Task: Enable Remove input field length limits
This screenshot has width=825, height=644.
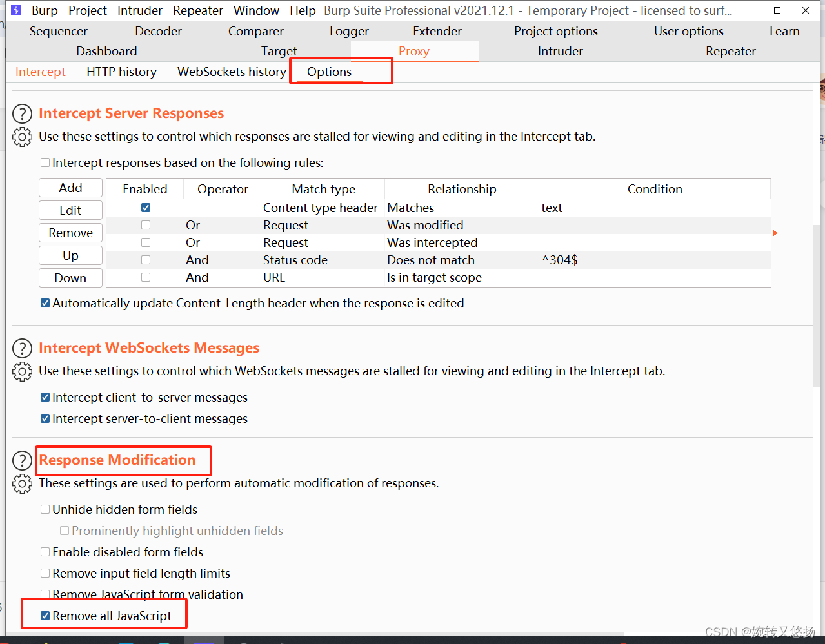Action: 45,573
